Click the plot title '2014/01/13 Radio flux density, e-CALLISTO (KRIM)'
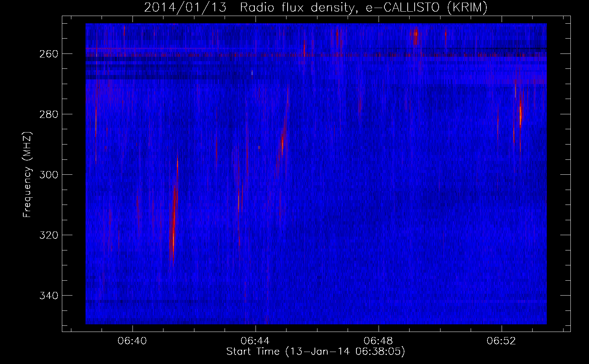The image size is (589, 364). 316,7
